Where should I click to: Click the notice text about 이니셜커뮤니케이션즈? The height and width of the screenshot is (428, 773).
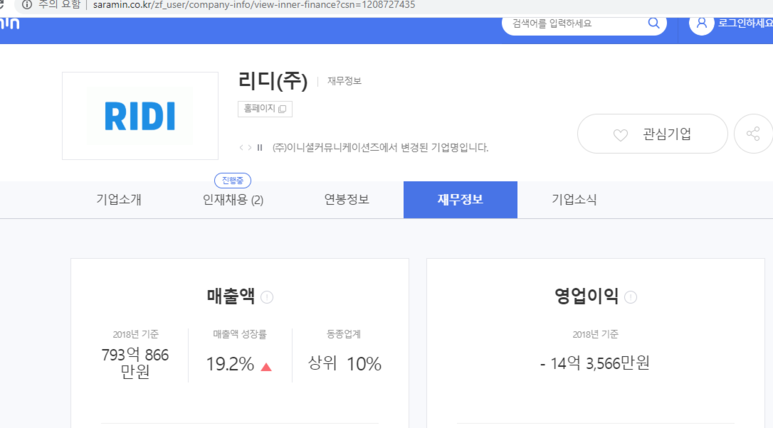click(380, 147)
